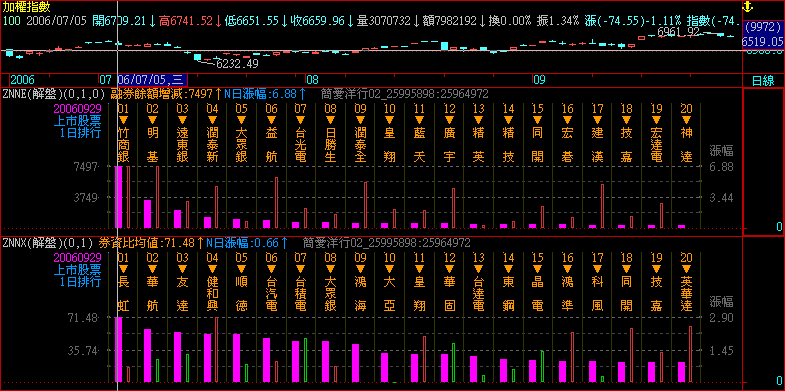Click 1日排行 in the ZNNX panel
The image size is (785, 391).
coord(81,282)
